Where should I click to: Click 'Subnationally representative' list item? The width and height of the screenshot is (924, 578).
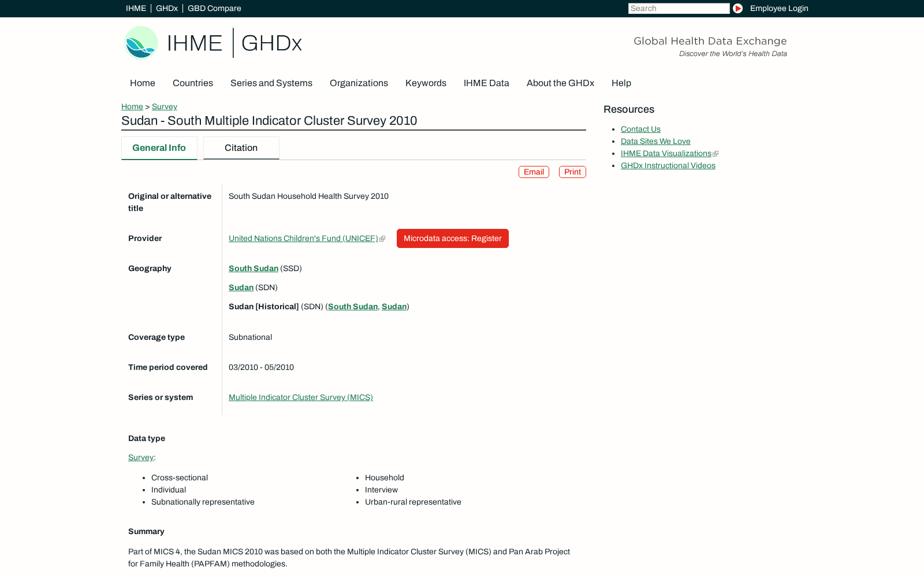(203, 502)
